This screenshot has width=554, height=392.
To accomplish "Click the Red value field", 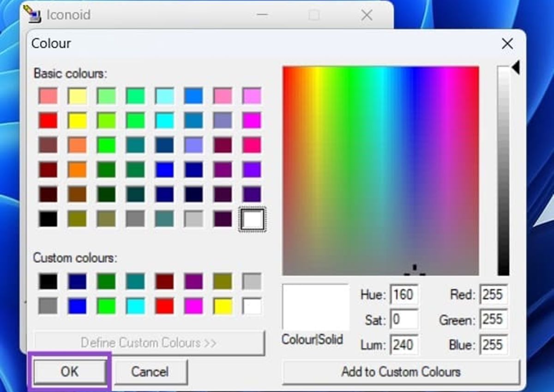I will (x=493, y=295).
